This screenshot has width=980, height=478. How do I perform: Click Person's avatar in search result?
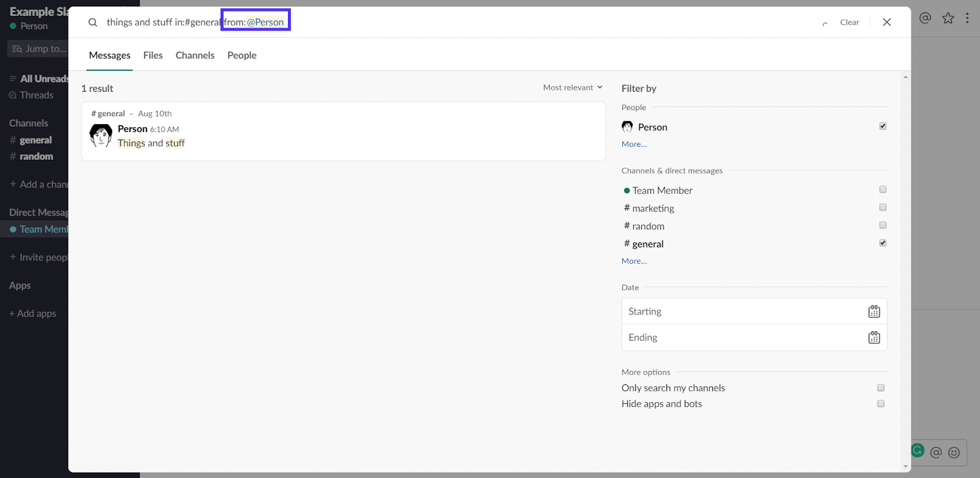(x=101, y=135)
